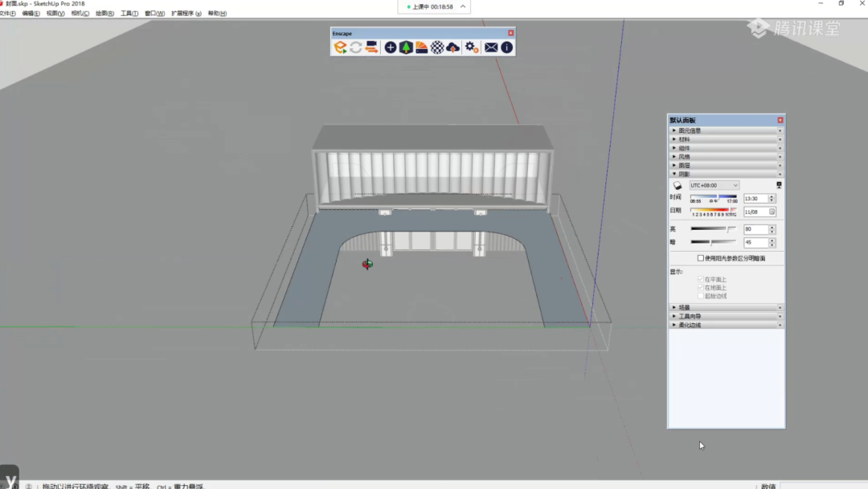Expand 场景 panel section

[726, 307]
